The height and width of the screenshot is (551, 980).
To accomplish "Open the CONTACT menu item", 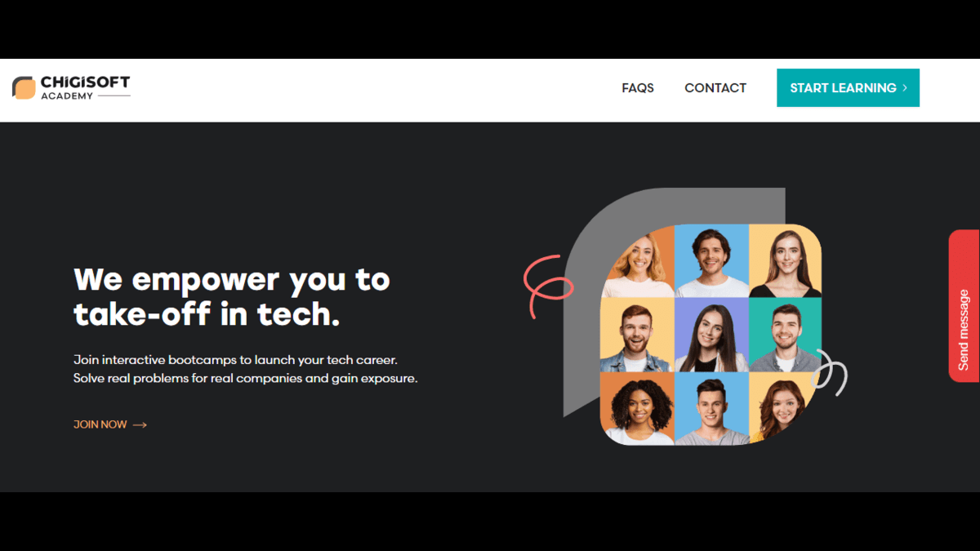I will click(715, 87).
